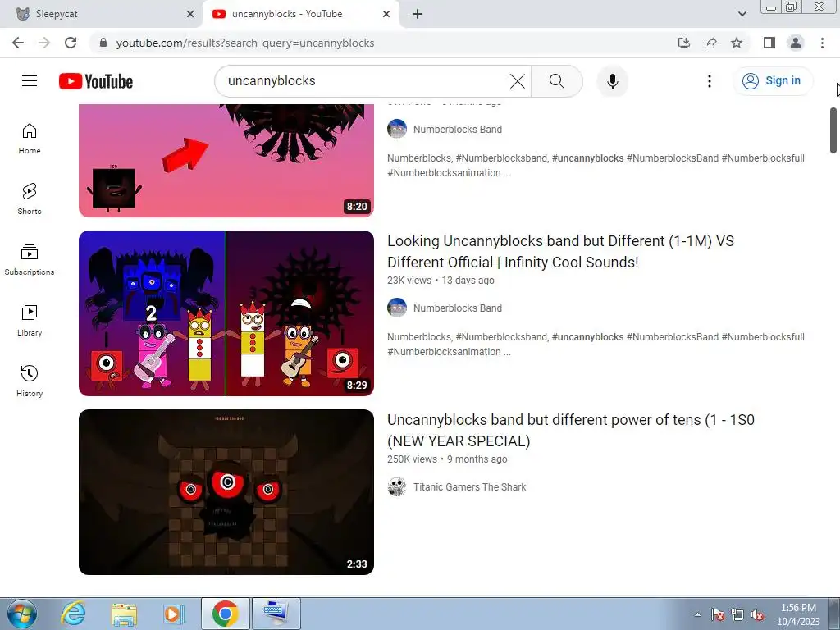
Task: Bookmark this page with the star icon
Action: click(x=737, y=43)
